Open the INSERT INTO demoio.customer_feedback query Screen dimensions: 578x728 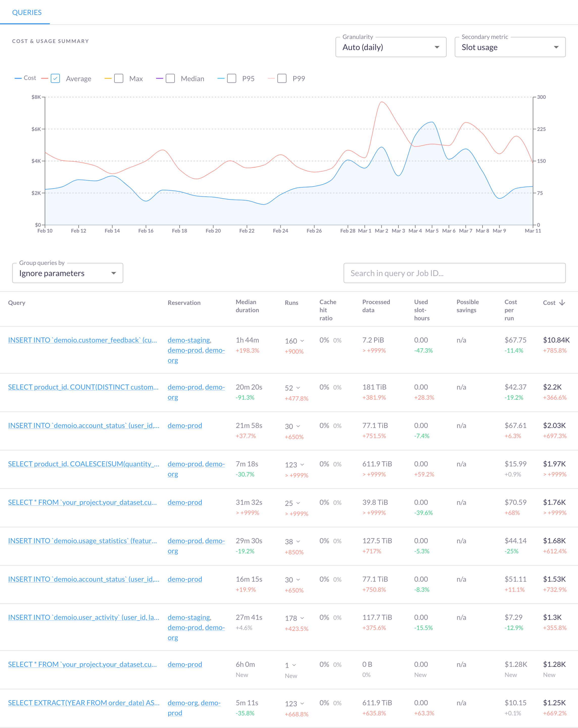[x=82, y=340]
